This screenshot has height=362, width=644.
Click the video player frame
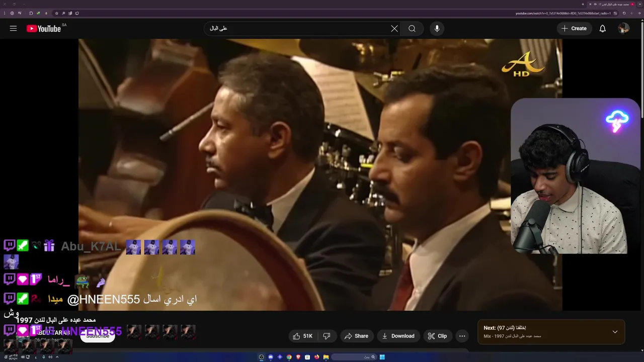point(320,174)
